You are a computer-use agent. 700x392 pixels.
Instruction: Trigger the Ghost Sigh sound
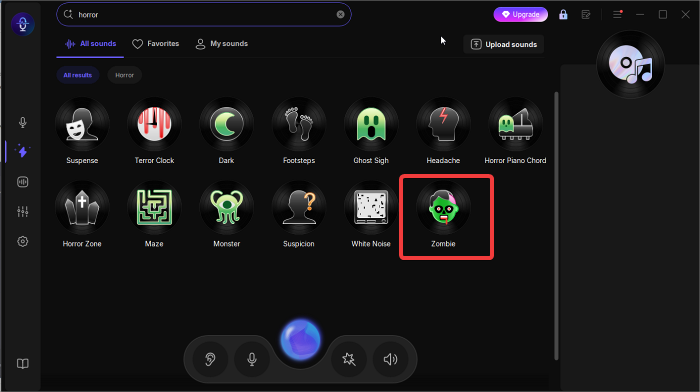click(x=371, y=124)
